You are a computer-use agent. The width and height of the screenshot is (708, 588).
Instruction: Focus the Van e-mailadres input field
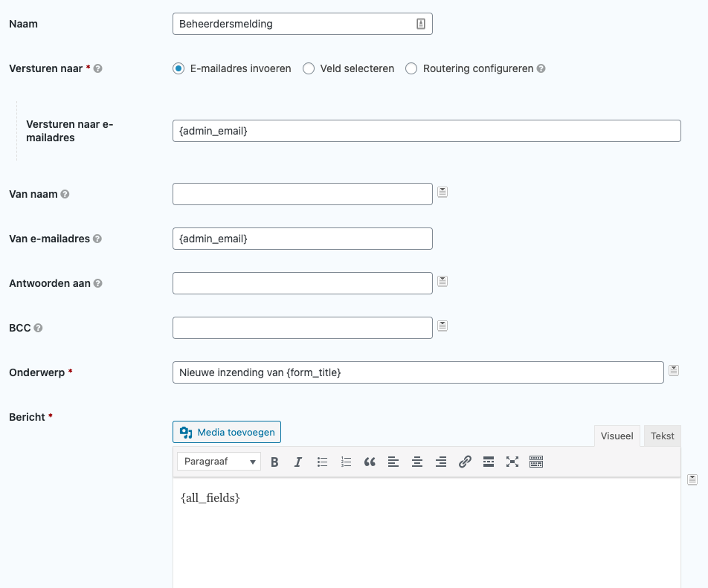pyautogui.click(x=303, y=239)
